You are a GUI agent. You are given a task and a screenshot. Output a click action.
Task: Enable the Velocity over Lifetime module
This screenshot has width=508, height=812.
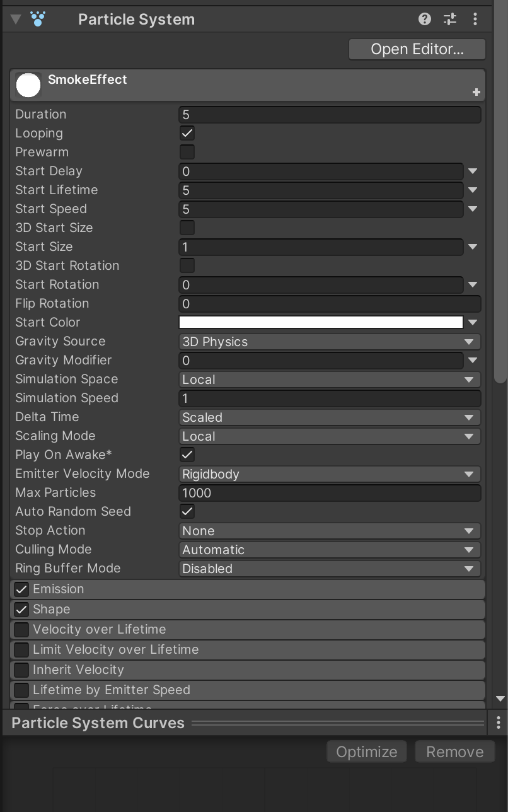click(x=21, y=629)
